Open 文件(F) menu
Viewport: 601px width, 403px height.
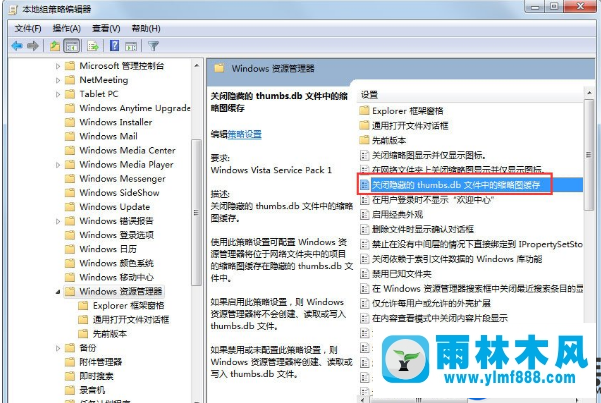pyautogui.click(x=28, y=28)
